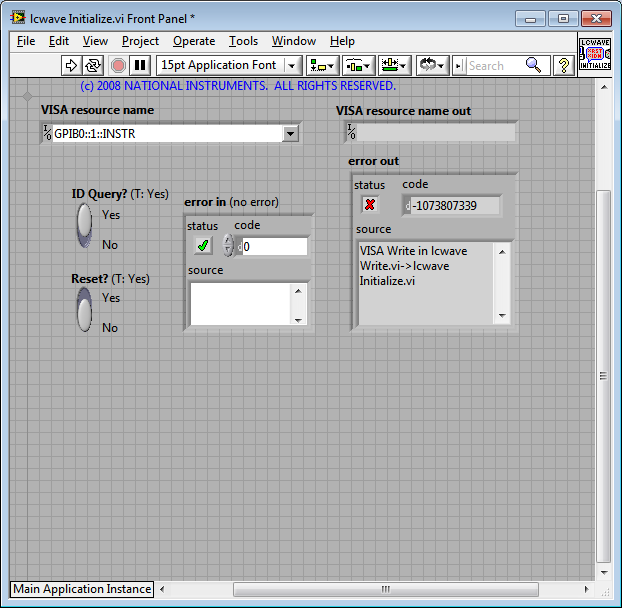Click error out status indicator
This screenshot has width=622, height=608.
click(370, 205)
